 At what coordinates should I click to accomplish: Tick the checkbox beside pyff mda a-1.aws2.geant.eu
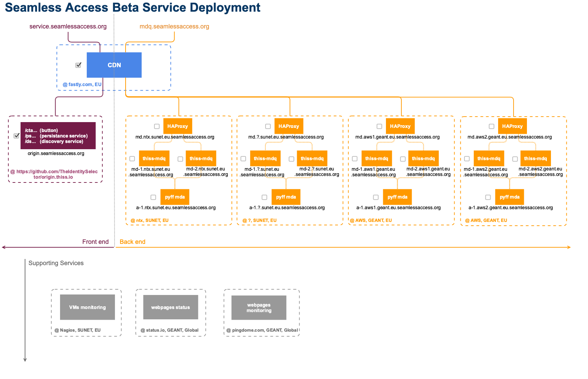488,197
